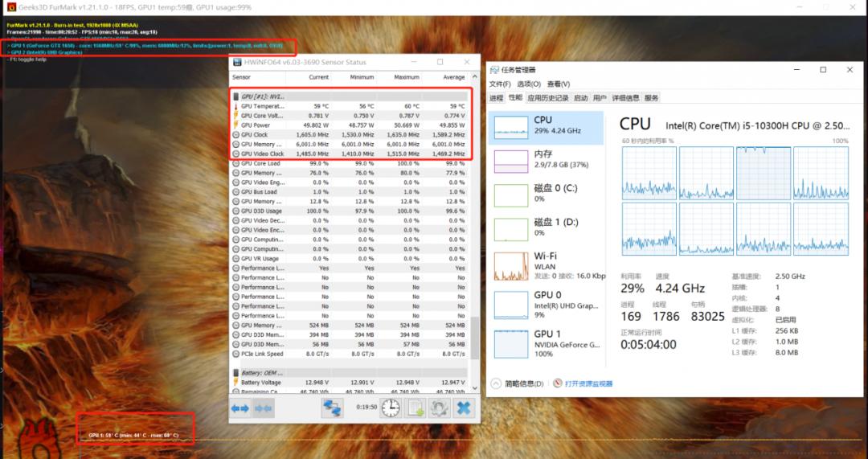Image resolution: width=868 pixels, height=459 pixels.
Task: Click the Resource Monitor icon in Task Manager
Action: tap(558, 383)
